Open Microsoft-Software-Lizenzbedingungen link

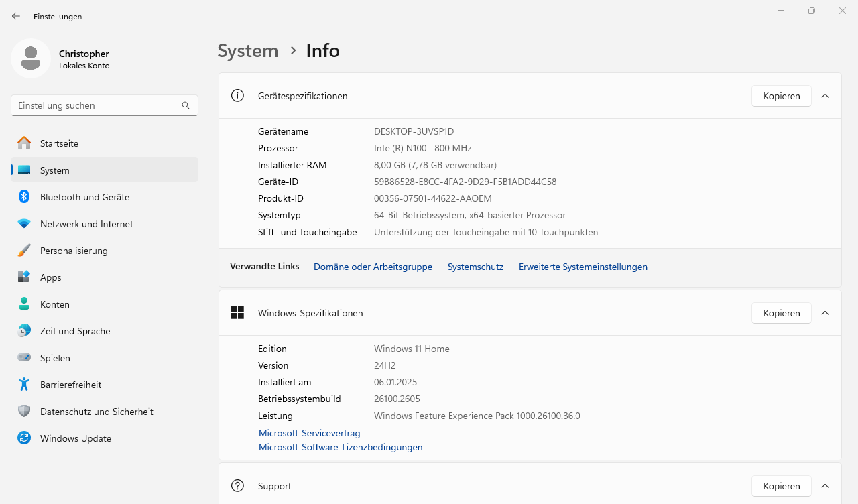point(341,447)
